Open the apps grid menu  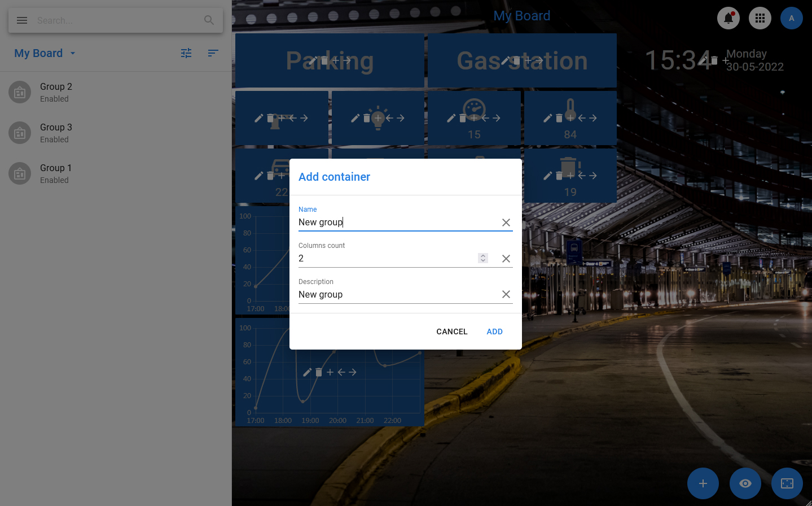[x=760, y=18]
